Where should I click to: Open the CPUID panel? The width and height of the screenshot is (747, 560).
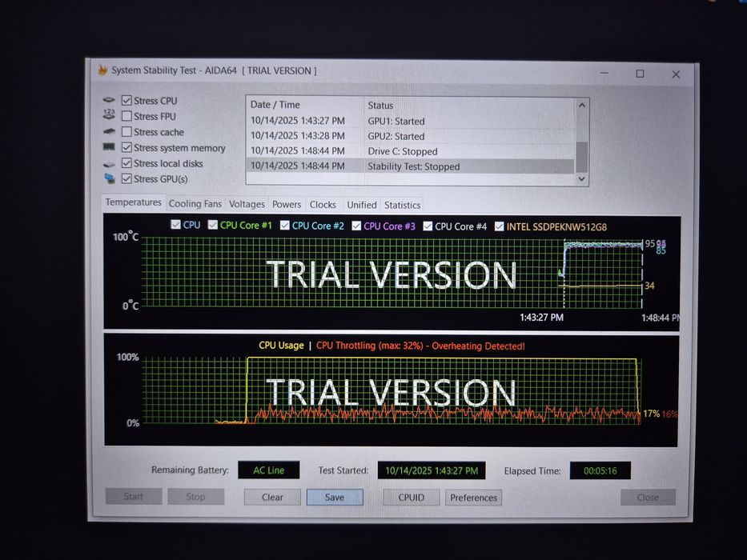point(411,498)
